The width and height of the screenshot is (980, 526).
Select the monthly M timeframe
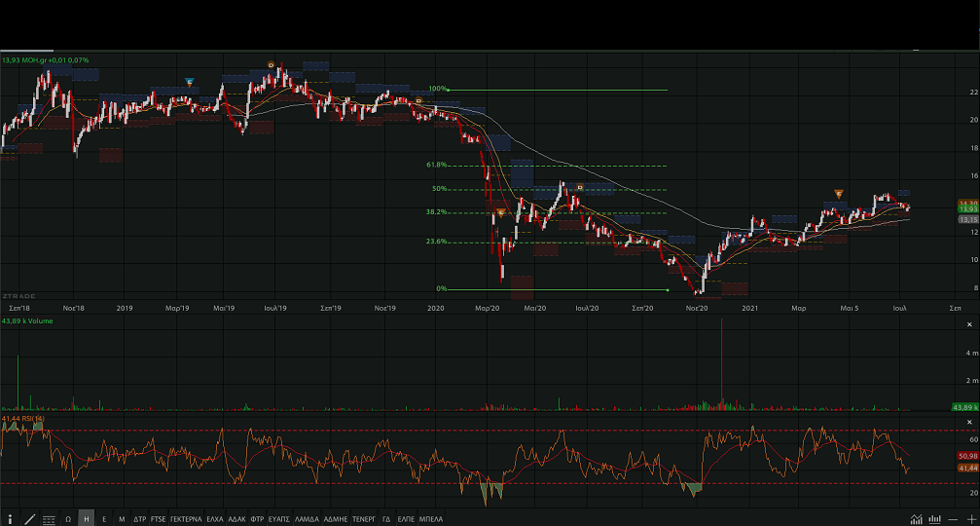122,519
